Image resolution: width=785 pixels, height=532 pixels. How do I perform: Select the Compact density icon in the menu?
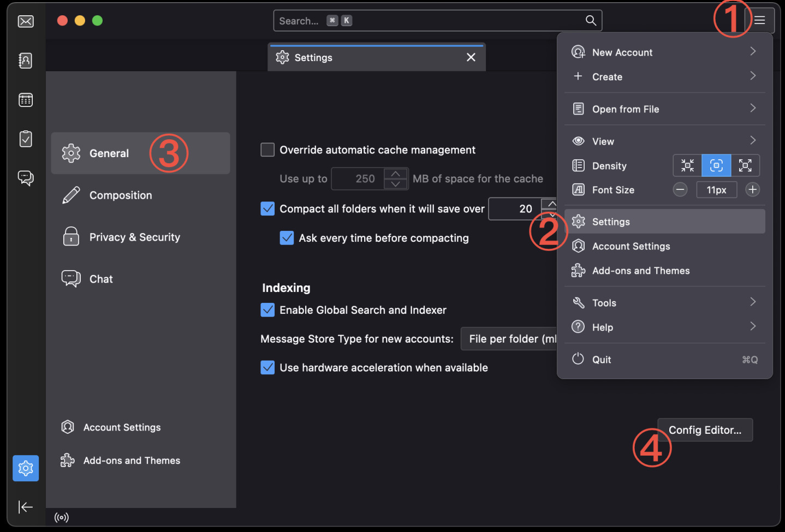click(687, 165)
